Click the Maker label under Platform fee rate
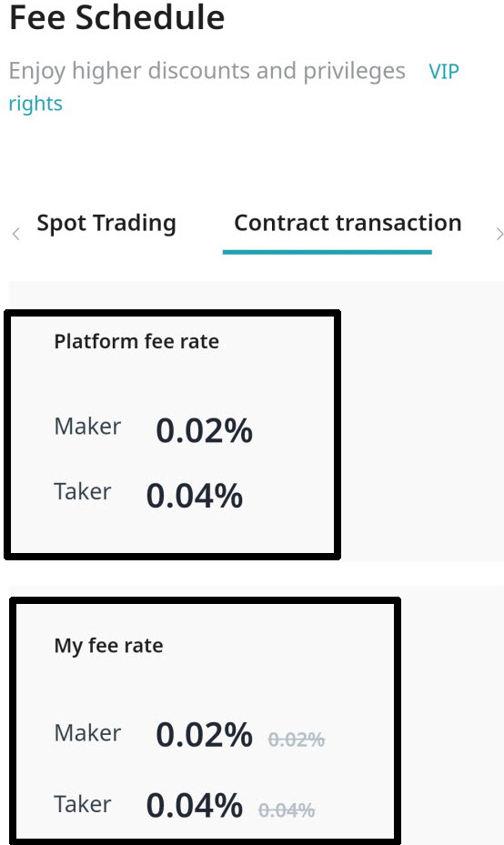Image resolution: width=504 pixels, height=845 pixels. [x=88, y=427]
